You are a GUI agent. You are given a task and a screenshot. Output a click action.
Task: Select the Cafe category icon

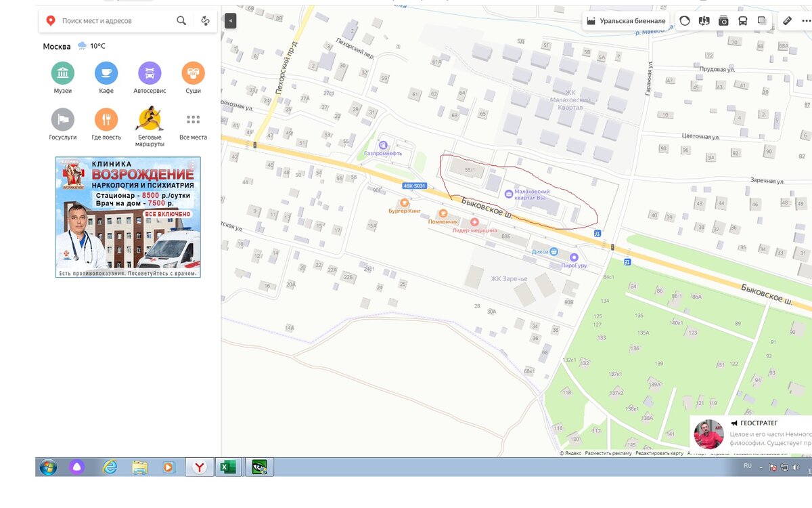coord(106,73)
